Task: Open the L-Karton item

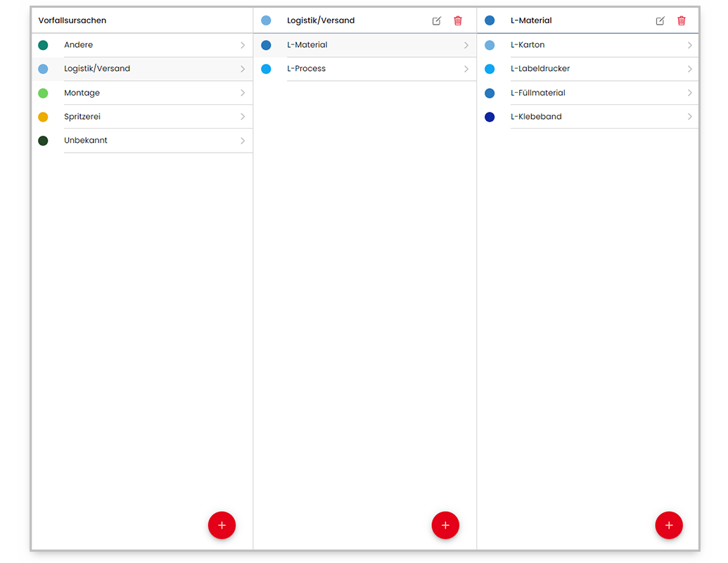Action: [x=528, y=45]
